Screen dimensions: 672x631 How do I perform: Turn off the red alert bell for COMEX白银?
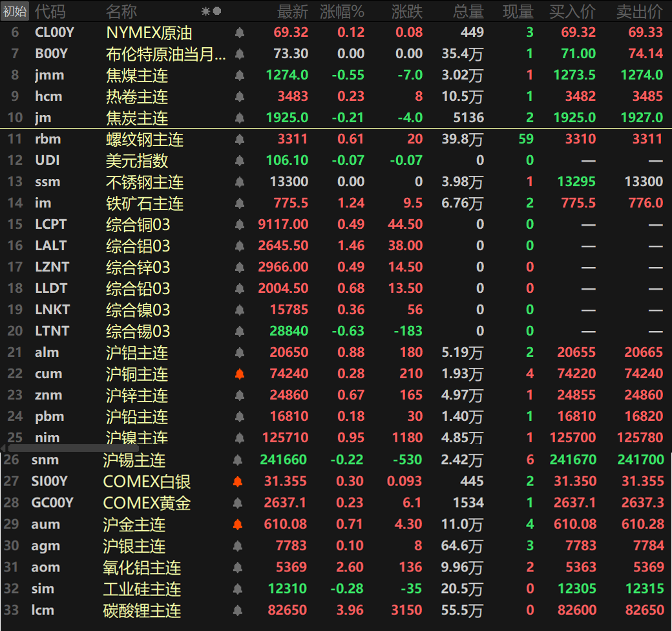click(239, 481)
